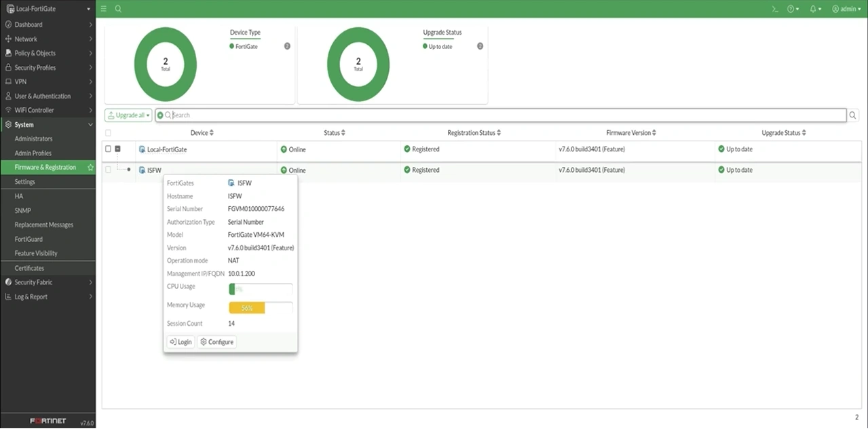Click the Up to date legend entry
The height and width of the screenshot is (433, 868).
click(437, 46)
